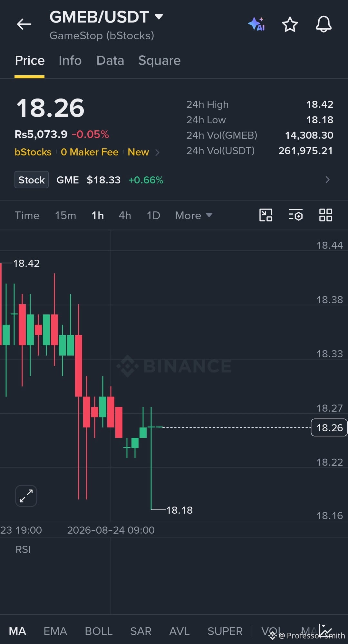
Task: Open GME stock details chevron
Action: (x=327, y=180)
